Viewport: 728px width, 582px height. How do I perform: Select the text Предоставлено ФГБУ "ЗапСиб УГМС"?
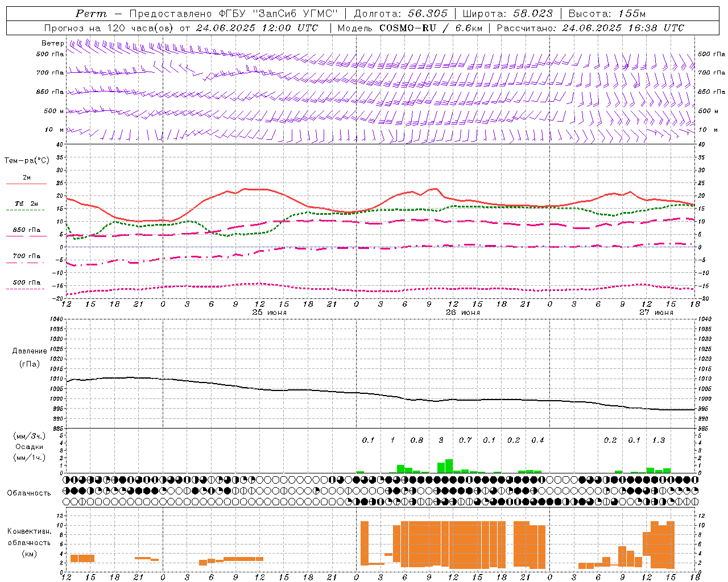tap(234, 14)
